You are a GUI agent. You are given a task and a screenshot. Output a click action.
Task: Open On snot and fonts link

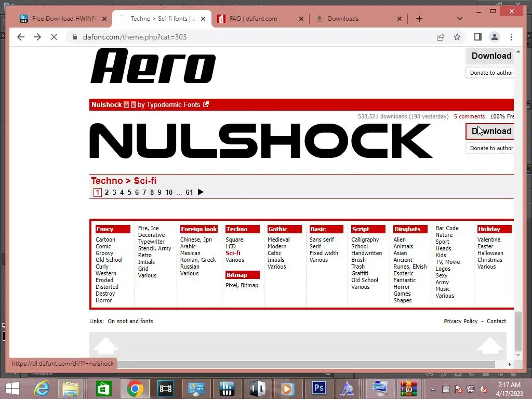coord(130,321)
